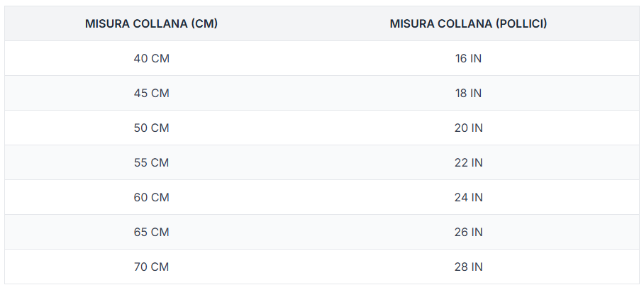The height and width of the screenshot is (285, 644).
Task: Click on the 65 CM size
Action: 151,232
